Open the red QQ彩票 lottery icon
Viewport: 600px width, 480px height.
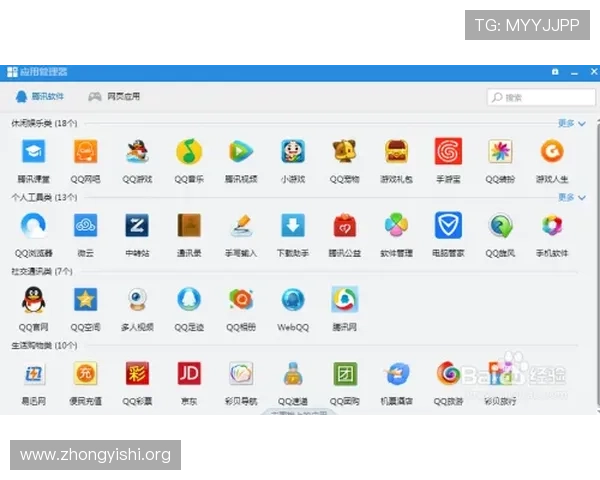137,374
